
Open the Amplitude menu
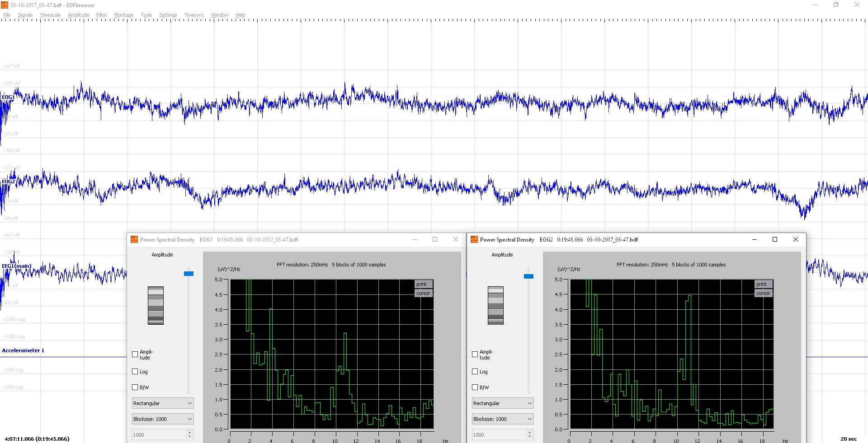pos(78,15)
